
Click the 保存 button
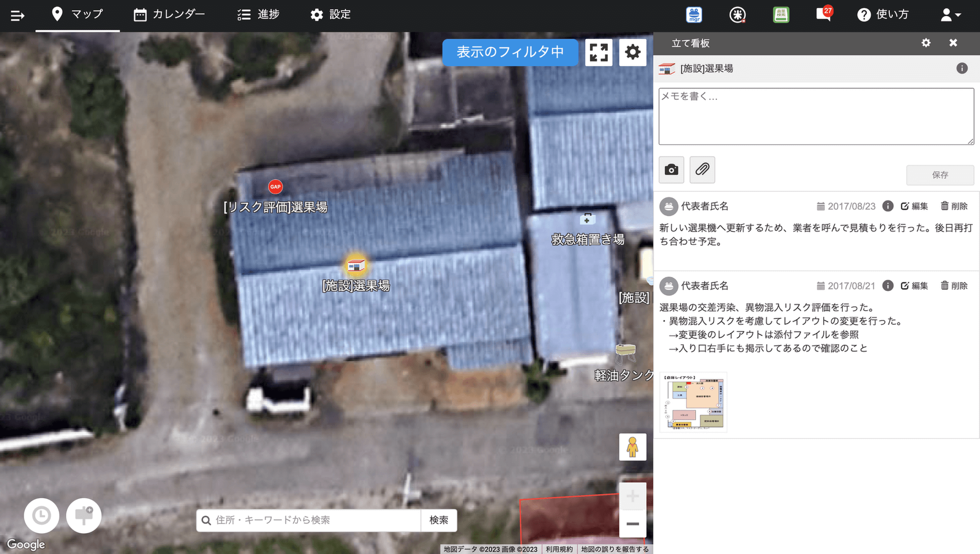[x=939, y=175]
